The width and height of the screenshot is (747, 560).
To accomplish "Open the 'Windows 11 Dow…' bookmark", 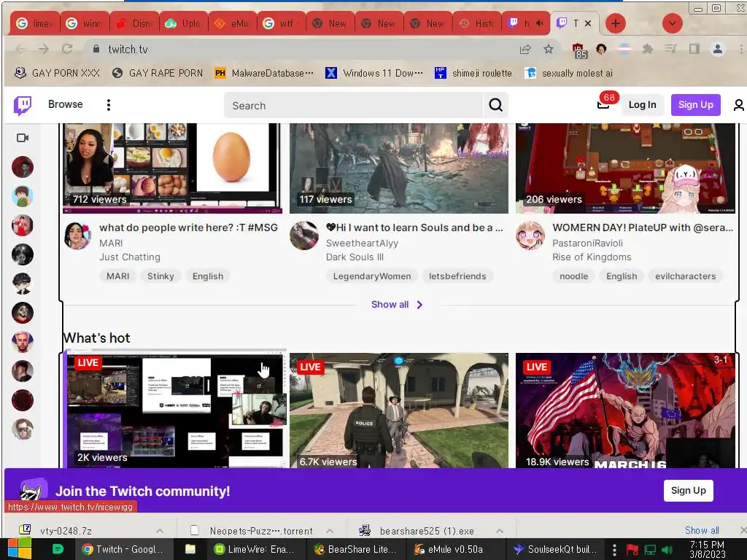I will click(x=374, y=73).
